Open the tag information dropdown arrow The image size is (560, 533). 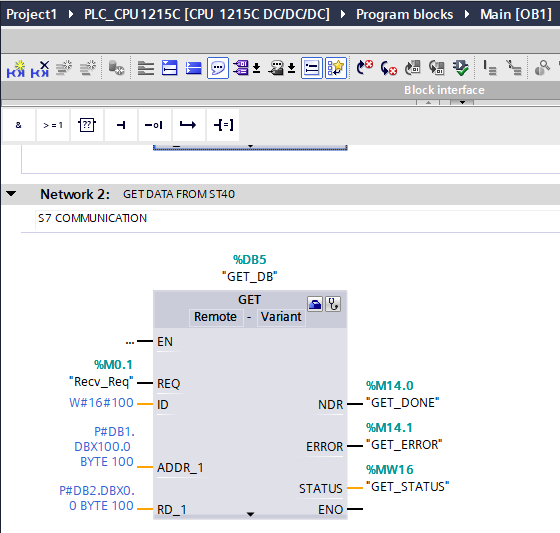291,68
